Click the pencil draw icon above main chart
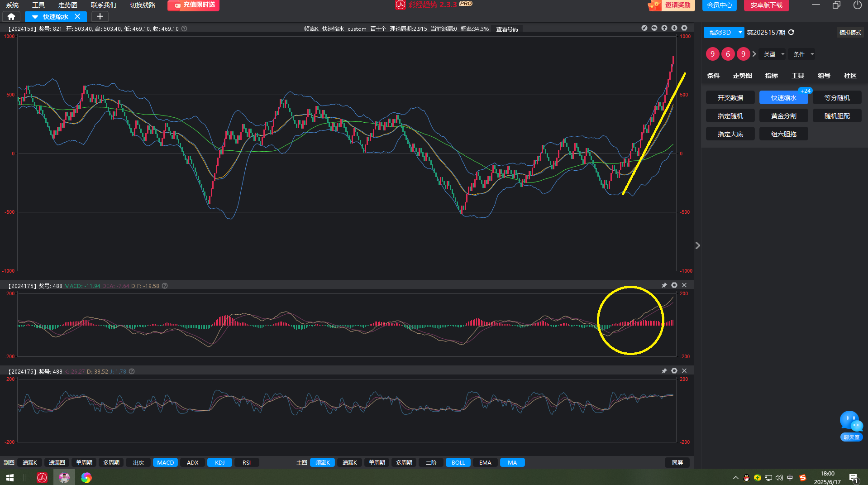Image resolution: width=868 pixels, height=485 pixels. [644, 28]
